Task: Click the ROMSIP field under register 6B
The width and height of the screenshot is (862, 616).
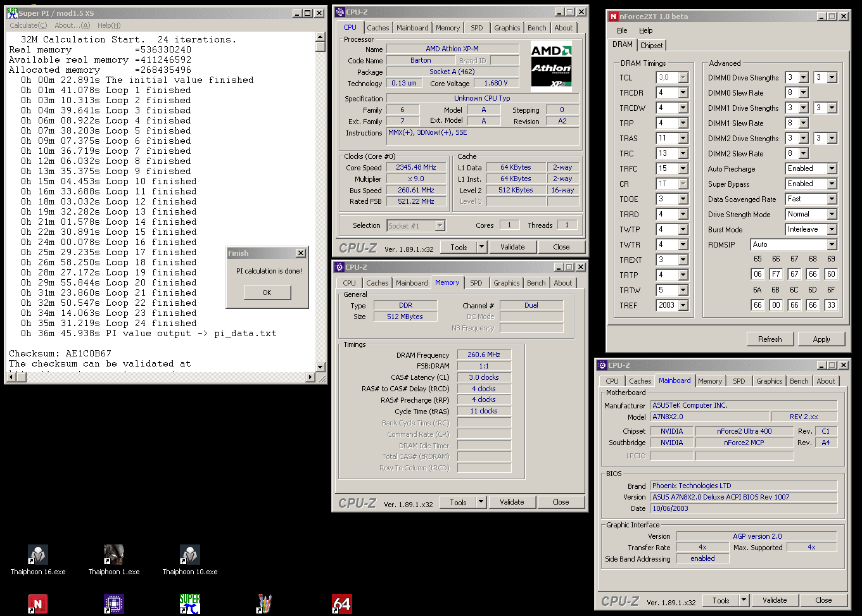Action: (776, 305)
